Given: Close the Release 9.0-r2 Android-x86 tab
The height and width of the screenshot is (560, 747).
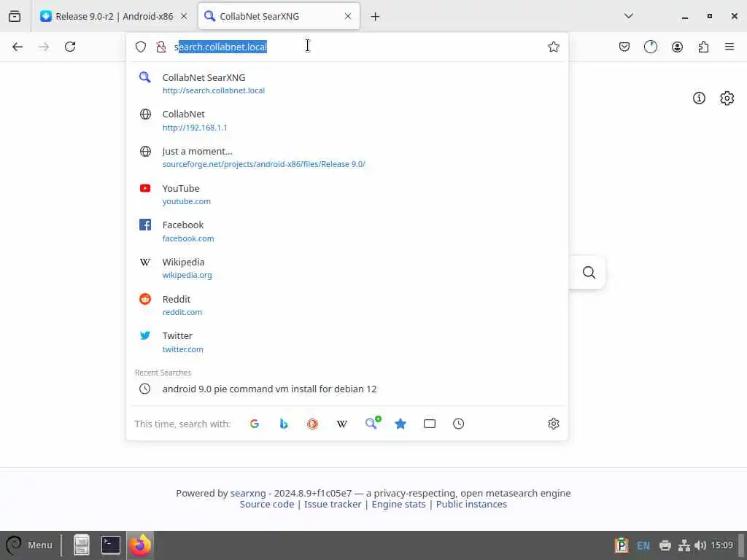Looking at the screenshot, I should click(184, 16).
